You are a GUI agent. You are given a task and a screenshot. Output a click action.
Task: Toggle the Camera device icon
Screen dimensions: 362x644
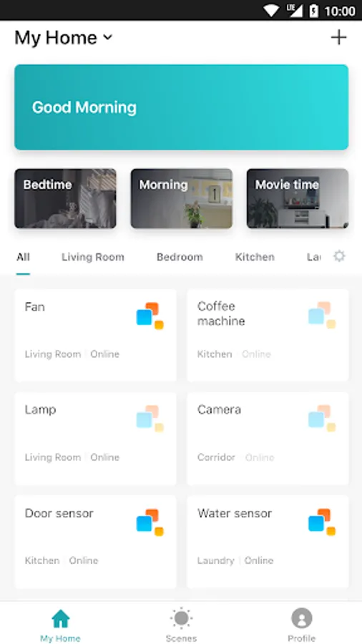(322, 419)
